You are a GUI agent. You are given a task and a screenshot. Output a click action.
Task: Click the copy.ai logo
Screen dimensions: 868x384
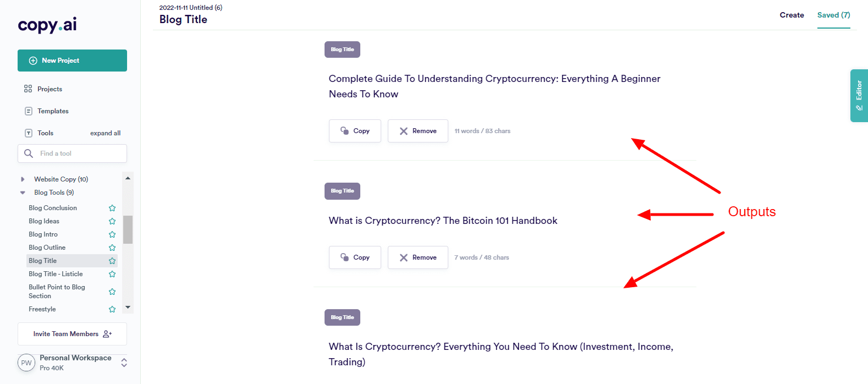coord(47,25)
